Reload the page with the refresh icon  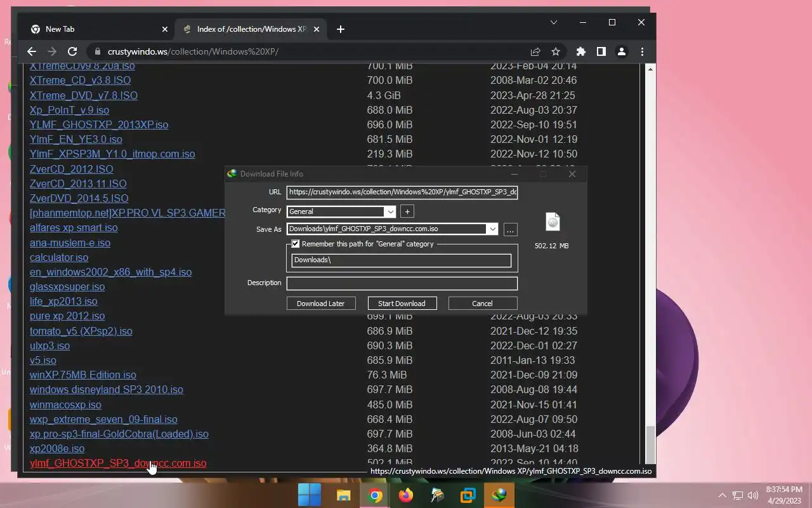coord(72,51)
